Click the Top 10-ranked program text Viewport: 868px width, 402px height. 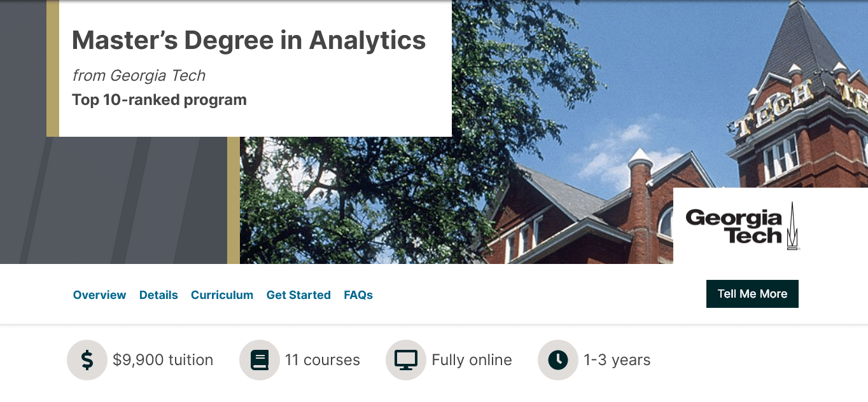[x=158, y=99]
